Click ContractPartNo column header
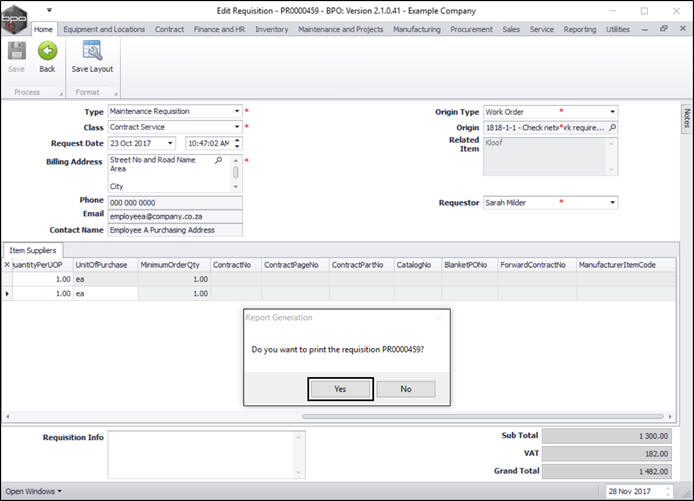694x501 pixels. click(x=362, y=265)
